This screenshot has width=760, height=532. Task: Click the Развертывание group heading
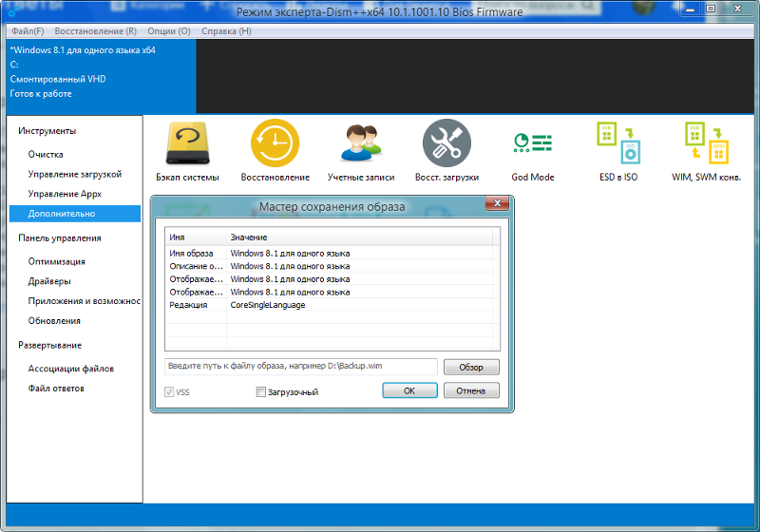pyautogui.click(x=50, y=345)
